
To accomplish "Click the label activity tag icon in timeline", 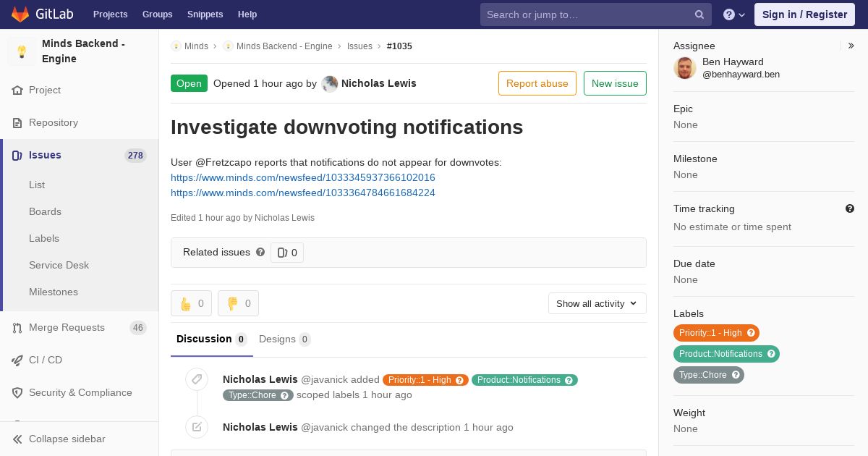I will point(197,380).
